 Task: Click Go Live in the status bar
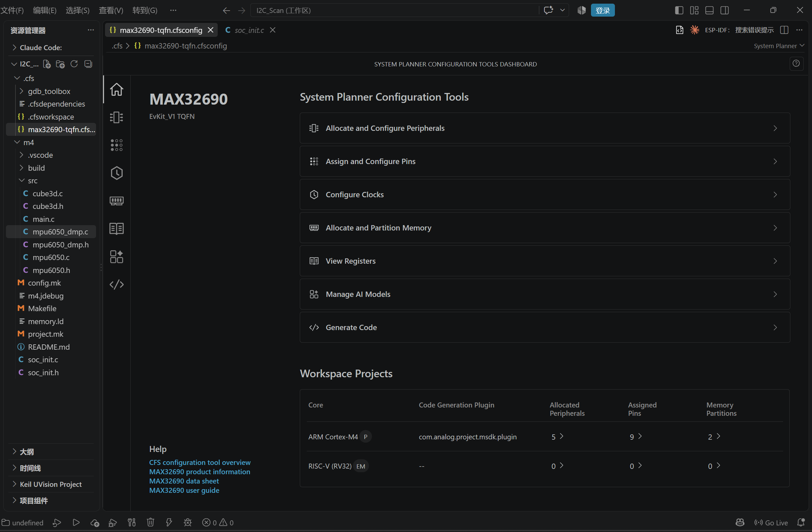click(x=771, y=522)
